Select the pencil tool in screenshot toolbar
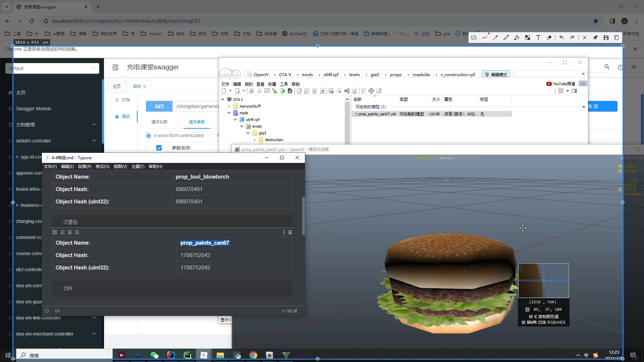The image size is (644, 362). coord(506,38)
